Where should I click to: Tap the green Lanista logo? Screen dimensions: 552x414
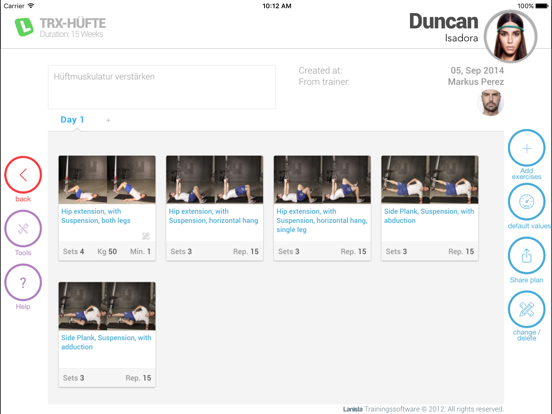(24, 27)
